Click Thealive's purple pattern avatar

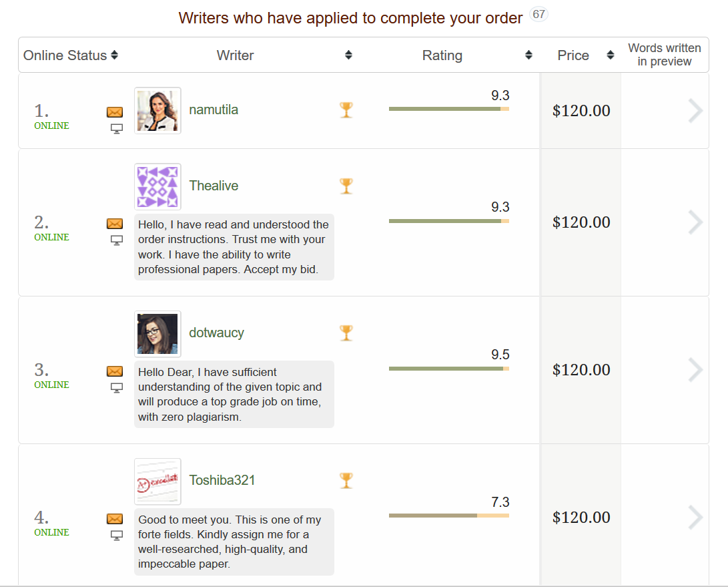[x=157, y=187]
